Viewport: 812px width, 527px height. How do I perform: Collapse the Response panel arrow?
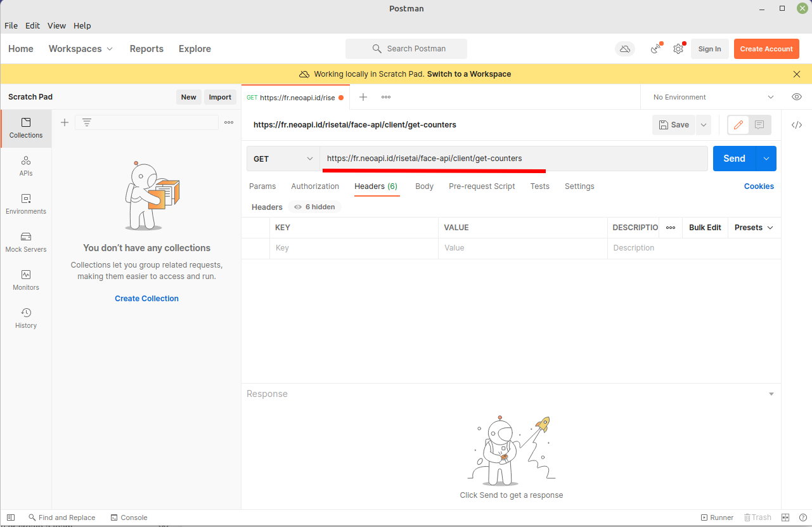coord(771,394)
